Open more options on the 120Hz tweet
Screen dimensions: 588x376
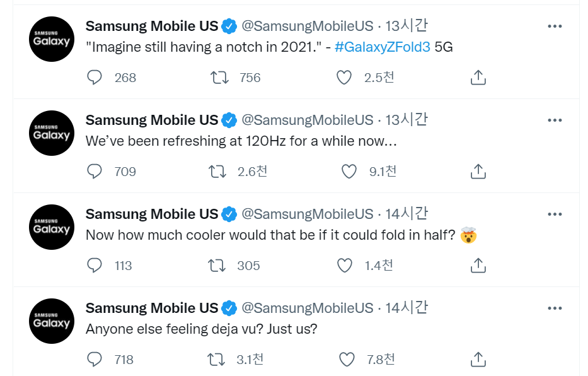tap(555, 120)
